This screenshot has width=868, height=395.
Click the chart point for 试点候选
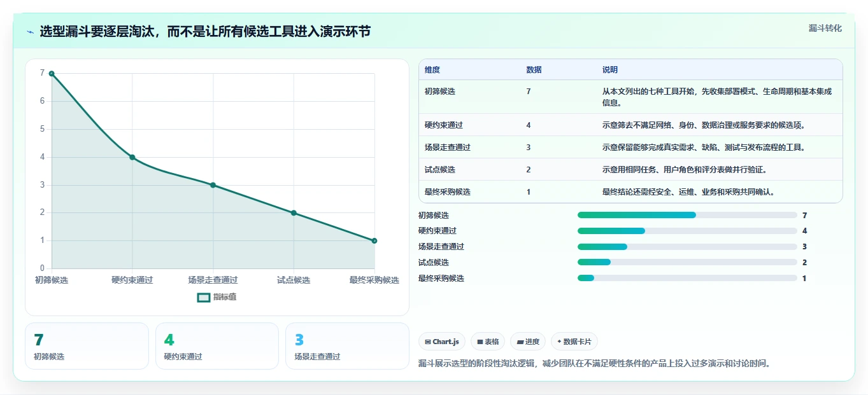(x=294, y=213)
